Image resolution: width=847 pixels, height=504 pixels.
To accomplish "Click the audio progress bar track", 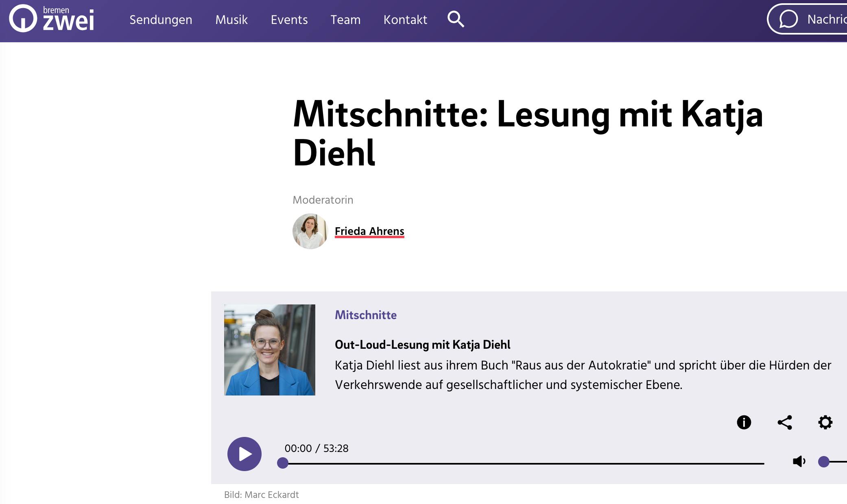I will coord(523,463).
